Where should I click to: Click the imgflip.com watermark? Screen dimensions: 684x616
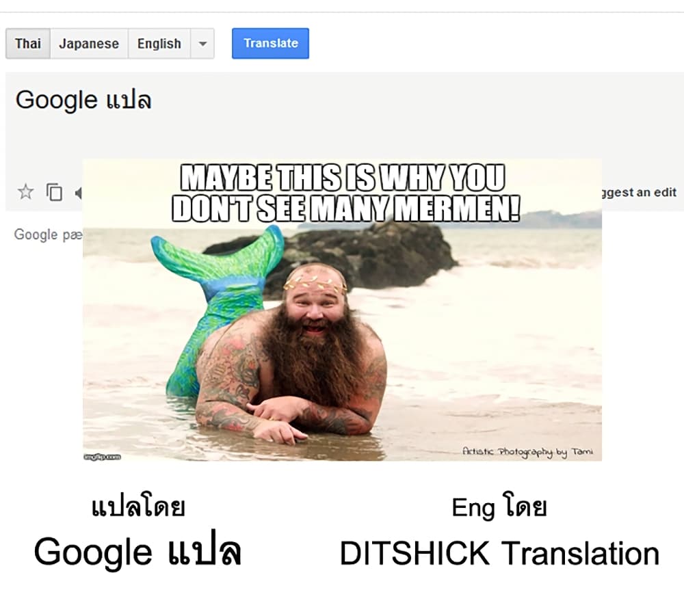102,457
